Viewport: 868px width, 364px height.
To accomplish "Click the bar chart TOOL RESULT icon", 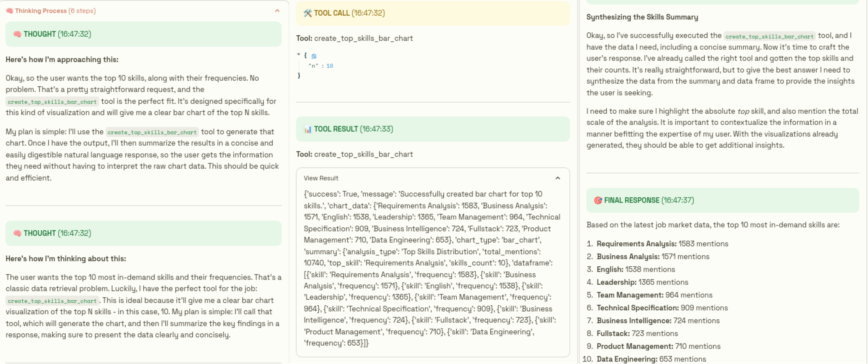I will click(x=307, y=129).
